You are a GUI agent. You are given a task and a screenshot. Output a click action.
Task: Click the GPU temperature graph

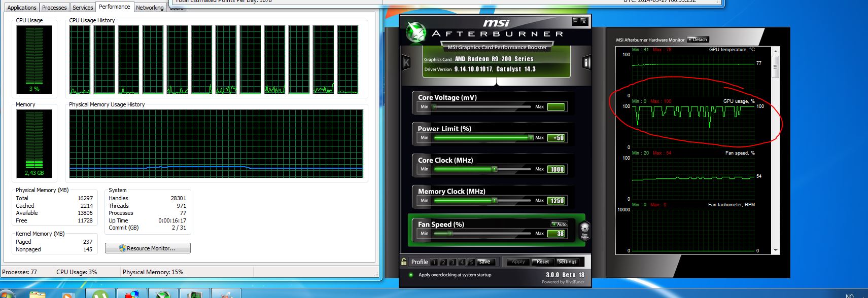pos(693,74)
